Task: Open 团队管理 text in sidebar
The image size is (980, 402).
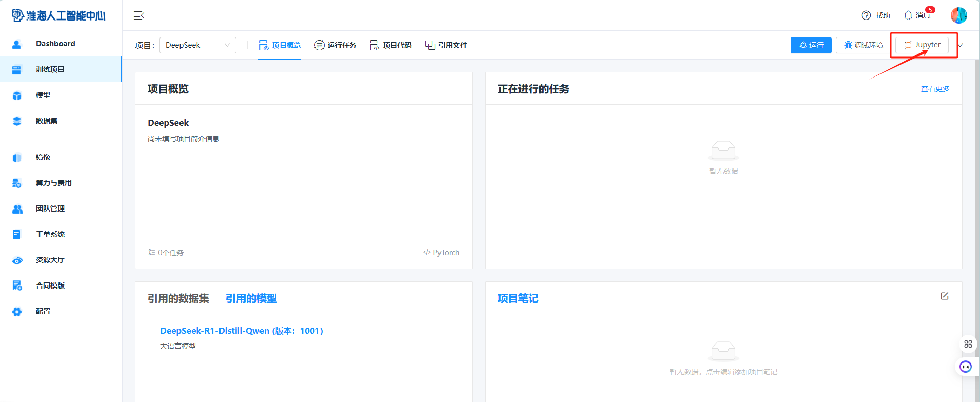Action: coord(50,208)
